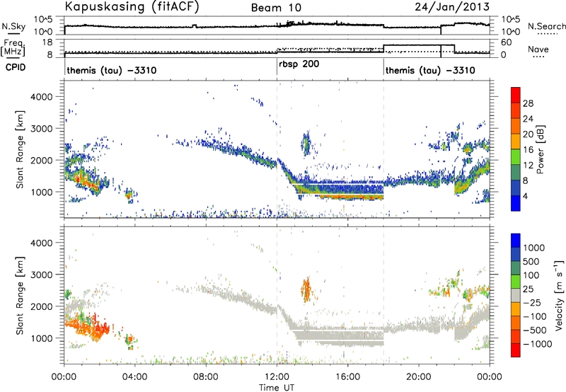The height and width of the screenshot is (392, 566).
Task: Click the 500 tick on Velocity colorbar
Action: tap(530, 261)
